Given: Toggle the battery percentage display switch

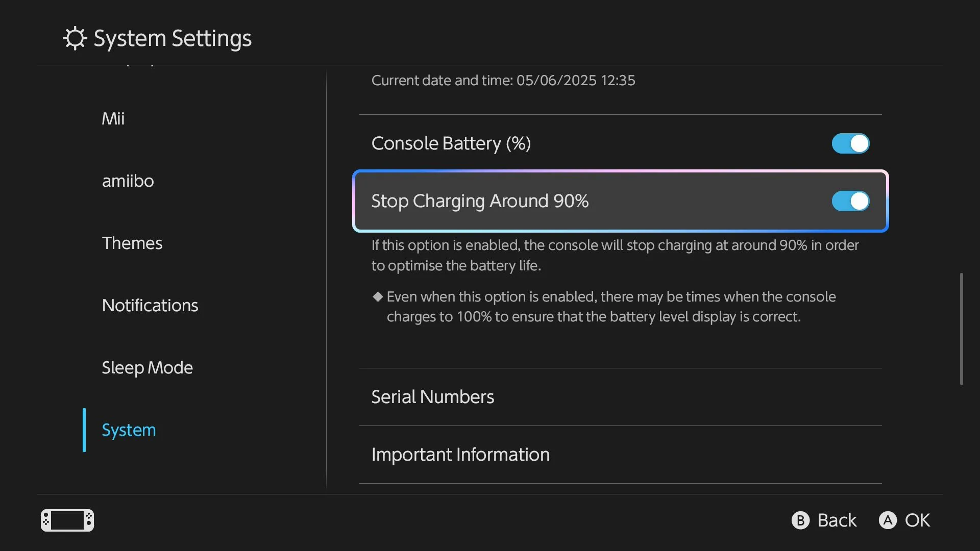Looking at the screenshot, I should 850,144.
